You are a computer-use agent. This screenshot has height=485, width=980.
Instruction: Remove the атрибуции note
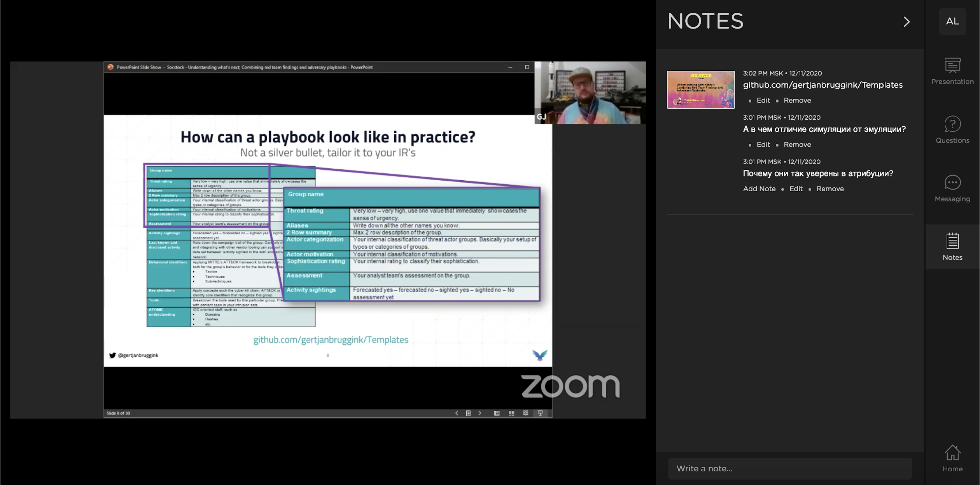click(830, 189)
